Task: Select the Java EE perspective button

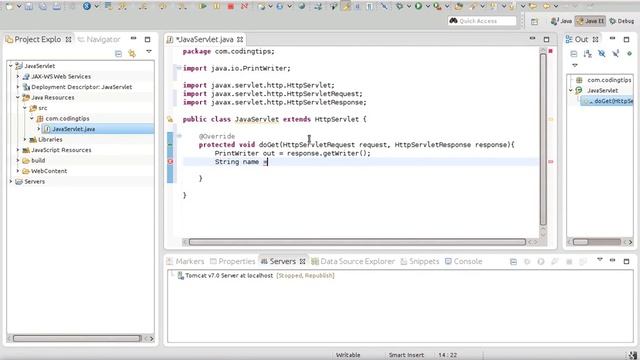Action: 590,21
